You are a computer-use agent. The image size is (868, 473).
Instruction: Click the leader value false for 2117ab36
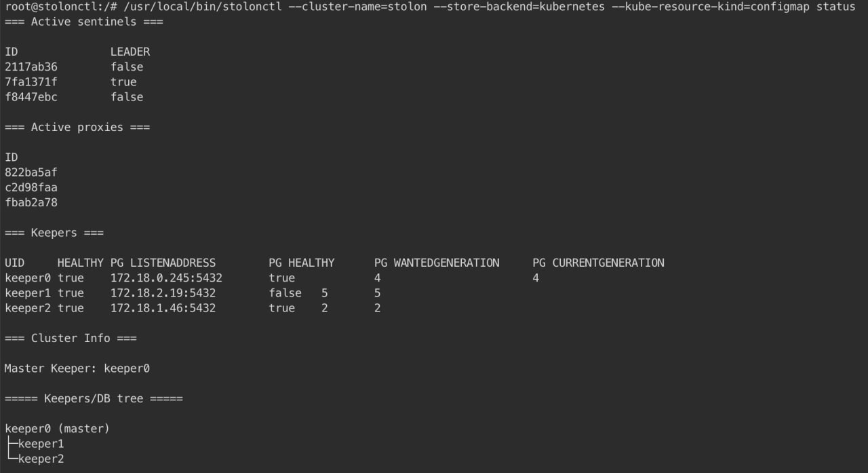(127, 67)
